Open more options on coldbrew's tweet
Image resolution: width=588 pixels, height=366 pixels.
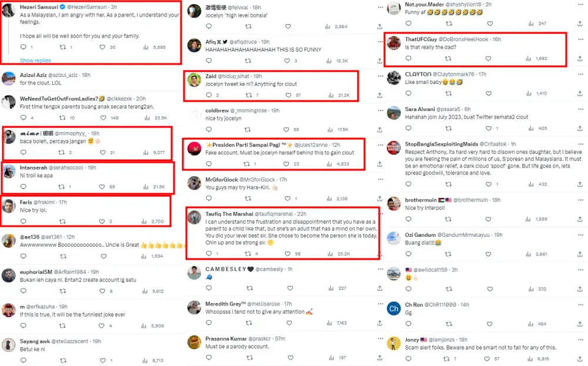point(380,110)
